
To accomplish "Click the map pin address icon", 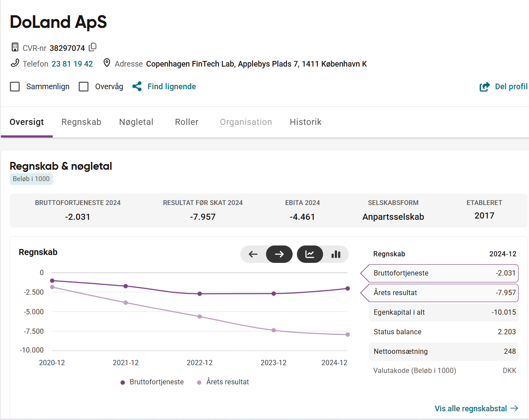I will 107,64.
